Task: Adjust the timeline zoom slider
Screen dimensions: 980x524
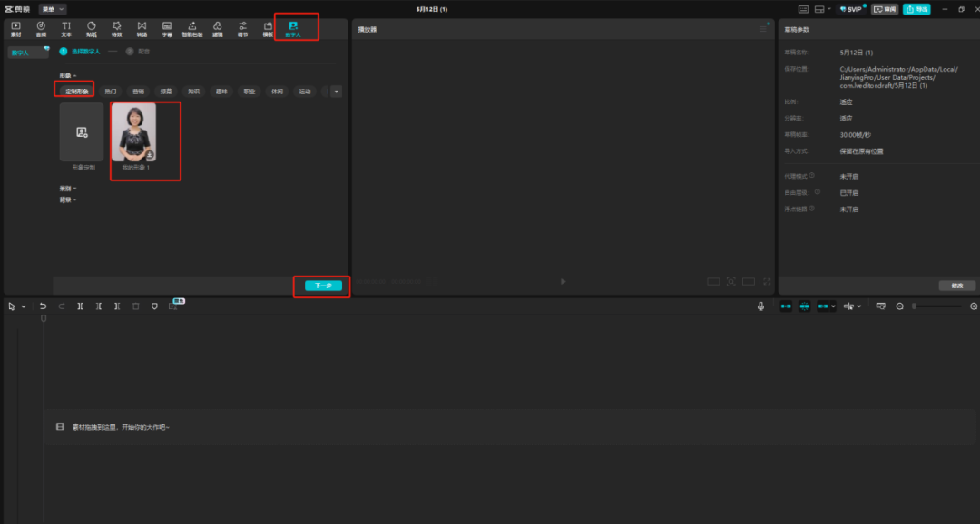Action: click(935, 306)
